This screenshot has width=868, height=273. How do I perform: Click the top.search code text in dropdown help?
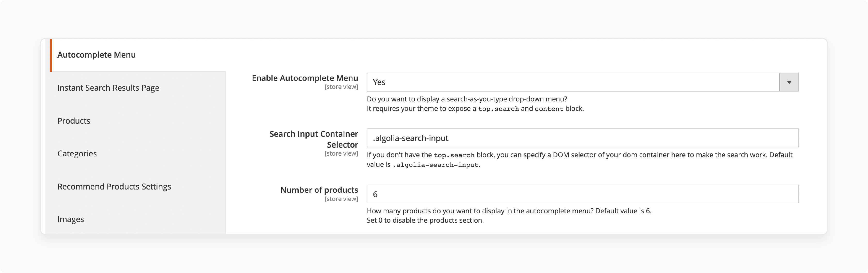(x=498, y=109)
